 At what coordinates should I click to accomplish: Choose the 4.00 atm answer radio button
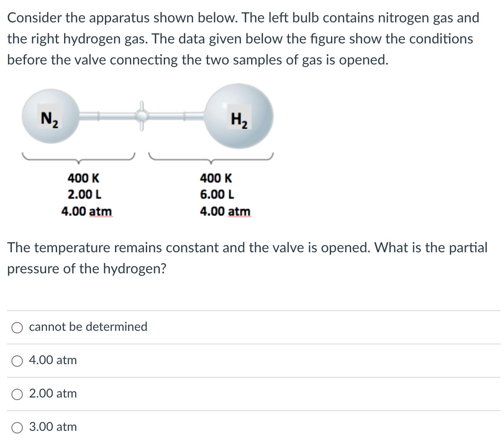point(17,361)
